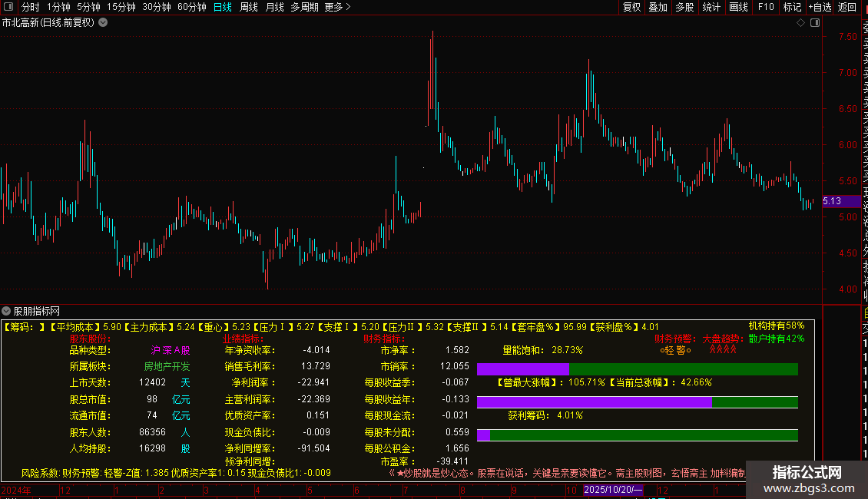Screen dimensions: 868x499
Task: Click the 市销率 value 12.055
Action: (x=455, y=366)
